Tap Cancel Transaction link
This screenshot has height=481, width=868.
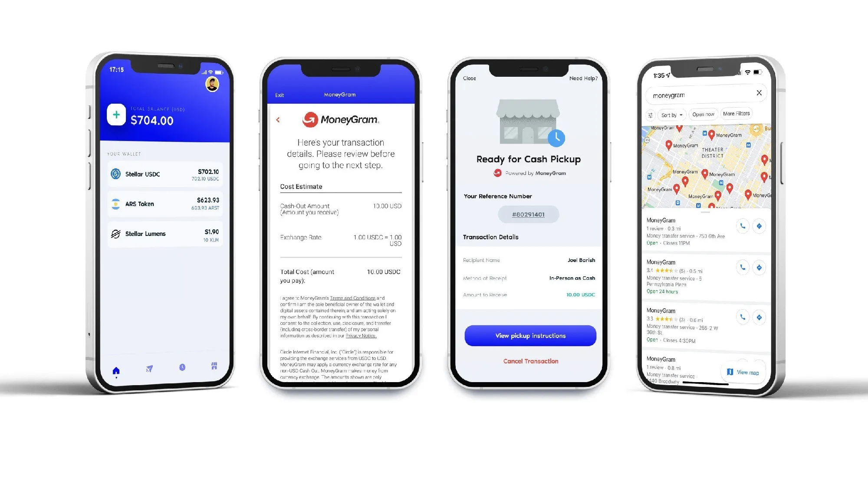click(530, 361)
